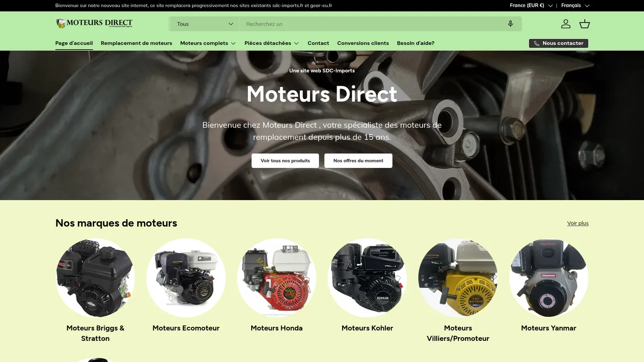
Task: Open the shopping basket icon
Action: click(x=584, y=24)
